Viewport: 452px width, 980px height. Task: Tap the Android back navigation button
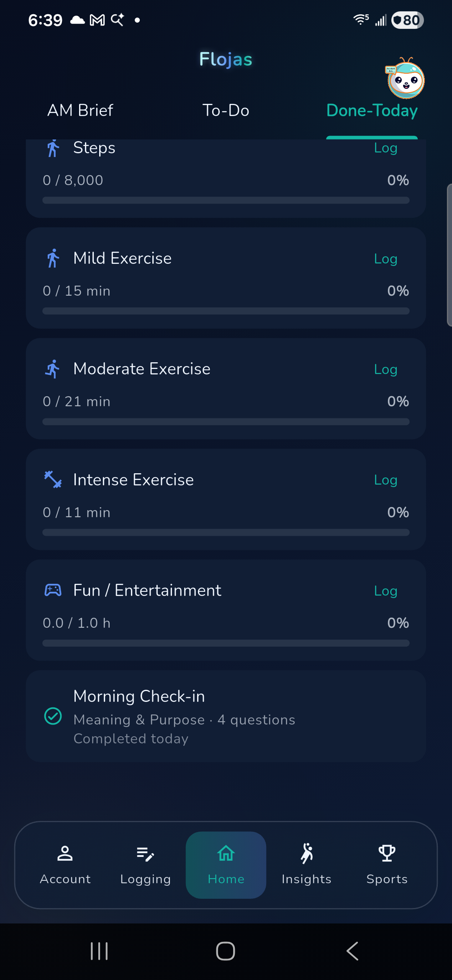pyautogui.click(x=352, y=951)
